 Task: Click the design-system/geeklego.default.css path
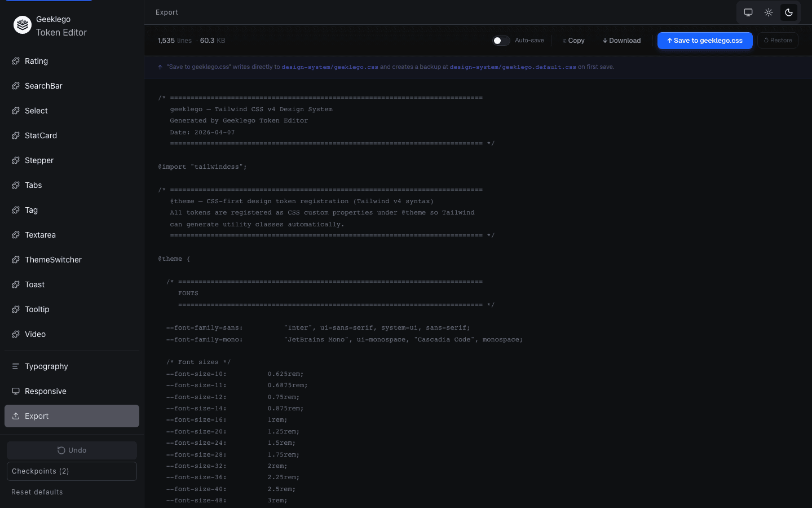(x=513, y=67)
